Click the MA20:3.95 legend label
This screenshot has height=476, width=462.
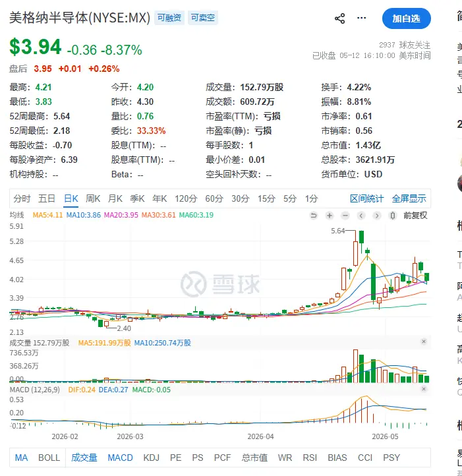(121, 215)
